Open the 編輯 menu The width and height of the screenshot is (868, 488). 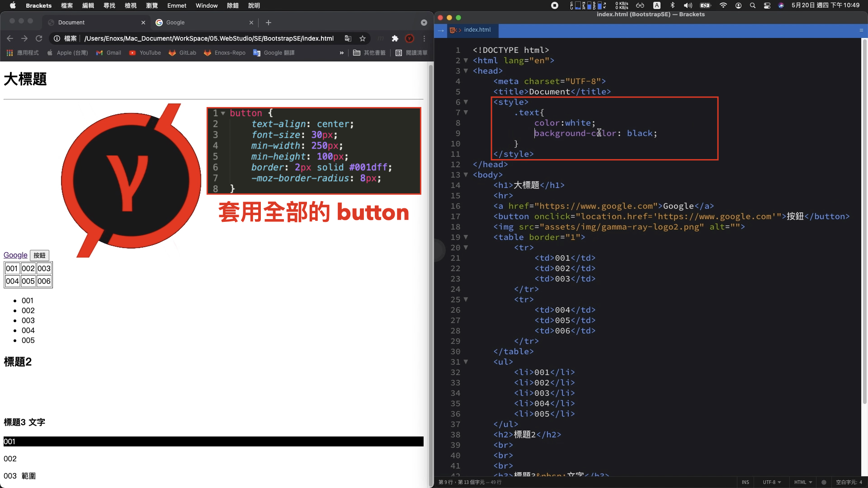tap(88, 5)
